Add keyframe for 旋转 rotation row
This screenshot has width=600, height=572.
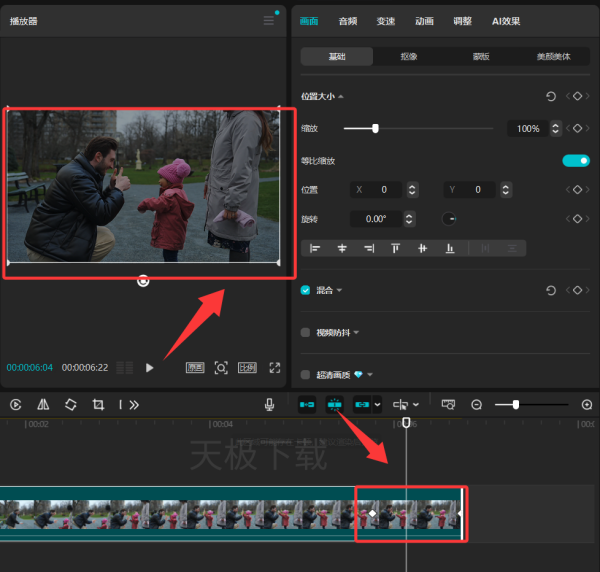577,219
